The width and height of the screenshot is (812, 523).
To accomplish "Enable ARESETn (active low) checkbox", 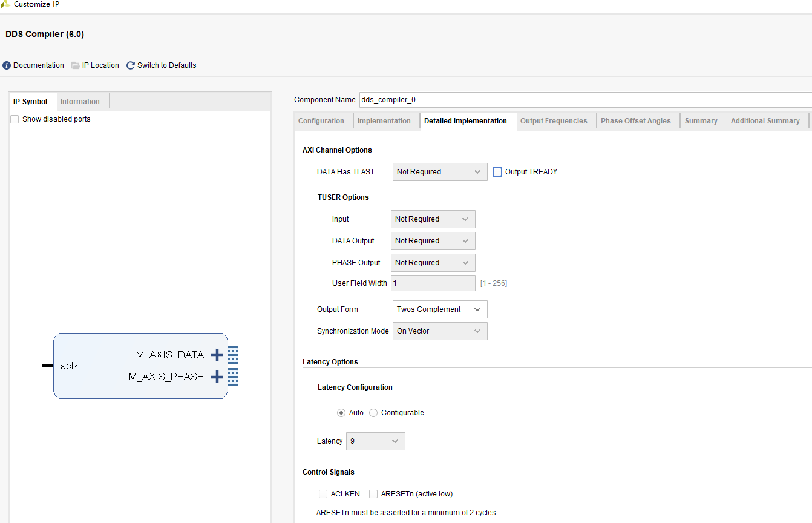I will pos(373,494).
